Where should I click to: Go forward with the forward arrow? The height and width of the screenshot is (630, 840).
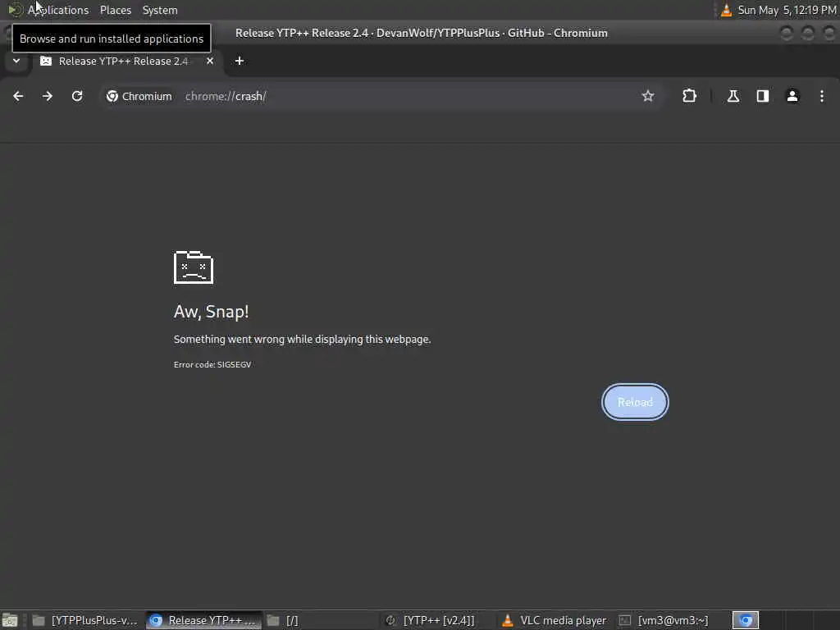pos(48,96)
